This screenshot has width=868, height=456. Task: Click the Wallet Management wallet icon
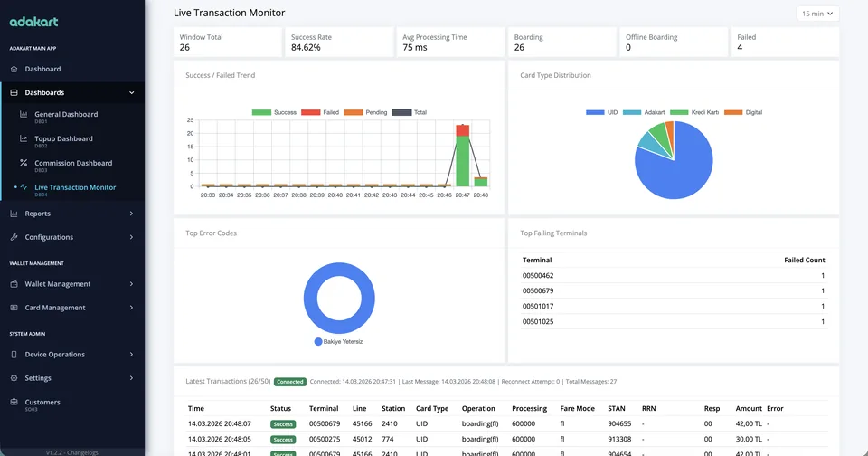[x=14, y=284]
